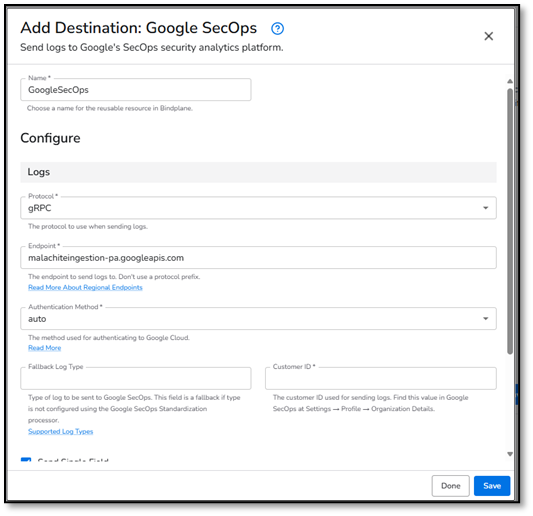
Task: Open Read More About Regional Endpoints link
Action: point(85,288)
